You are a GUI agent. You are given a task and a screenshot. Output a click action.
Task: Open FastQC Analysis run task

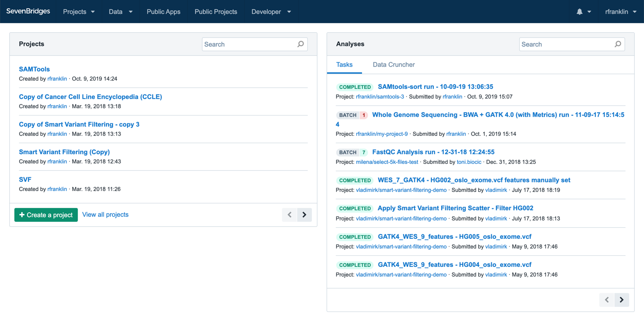pyautogui.click(x=433, y=152)
